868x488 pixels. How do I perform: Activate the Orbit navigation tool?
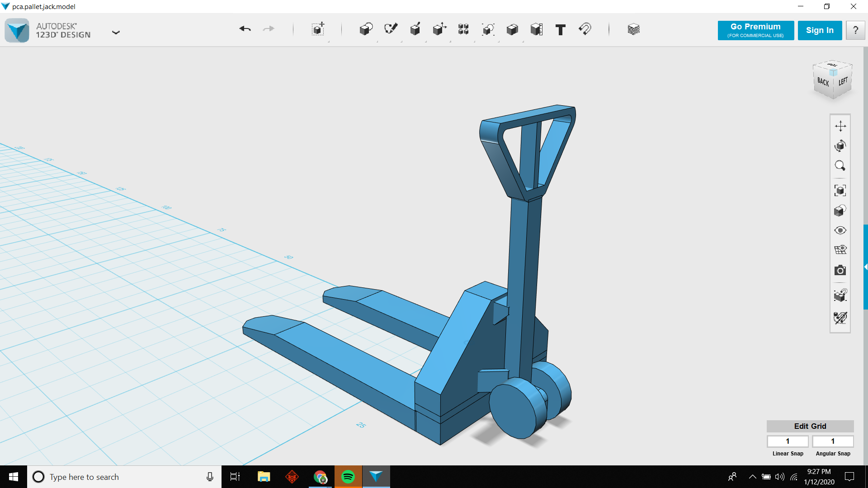tap(840, 145)
